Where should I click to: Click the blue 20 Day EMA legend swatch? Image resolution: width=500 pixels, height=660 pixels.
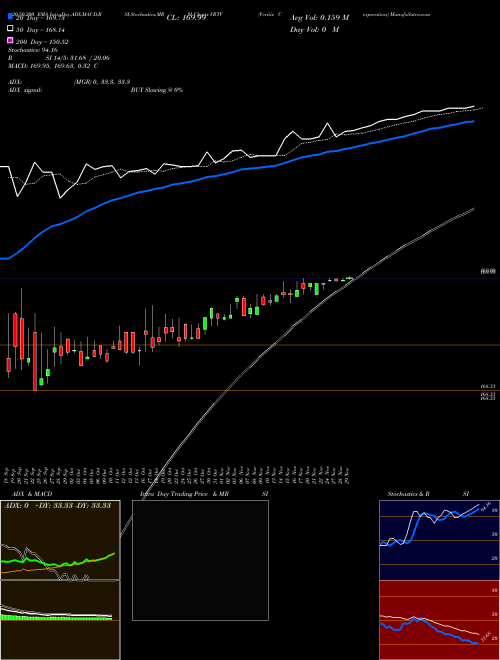point(11,18)
